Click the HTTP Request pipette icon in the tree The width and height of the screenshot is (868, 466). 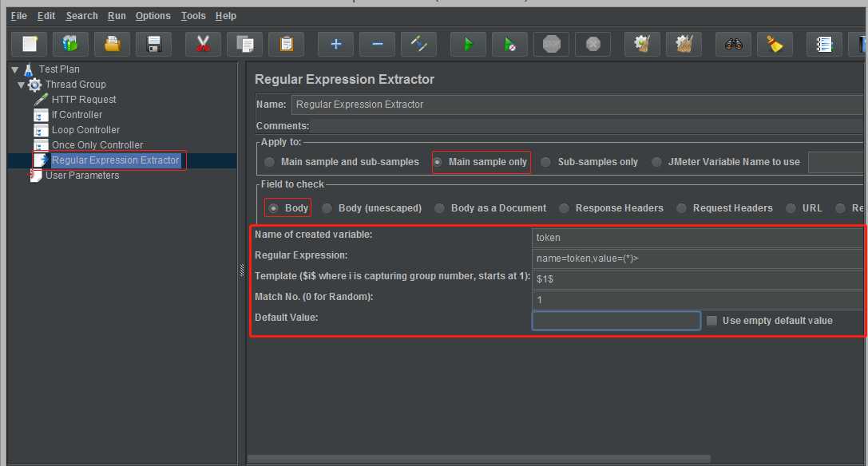coord(41,100)
